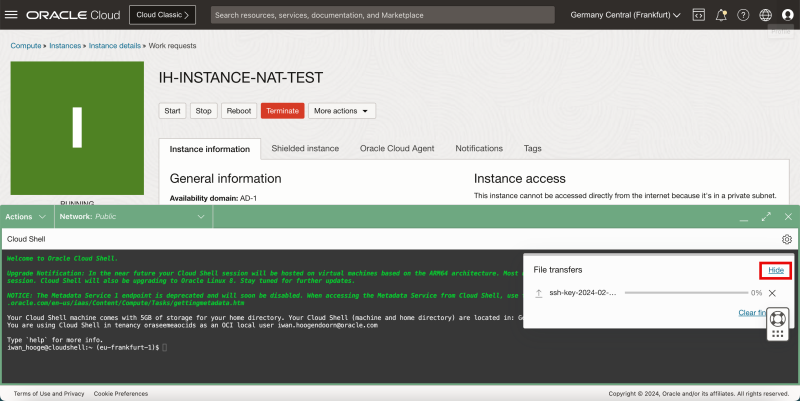This screenshot has width=800, height=401.
Task: Cancel the ssh-key file upload
Action: (772, 293)
